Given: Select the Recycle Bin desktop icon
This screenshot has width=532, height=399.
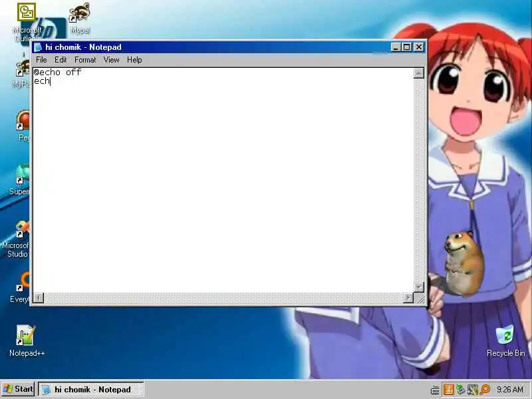Looking at the screenshot, I should click(x=505, y=340).
